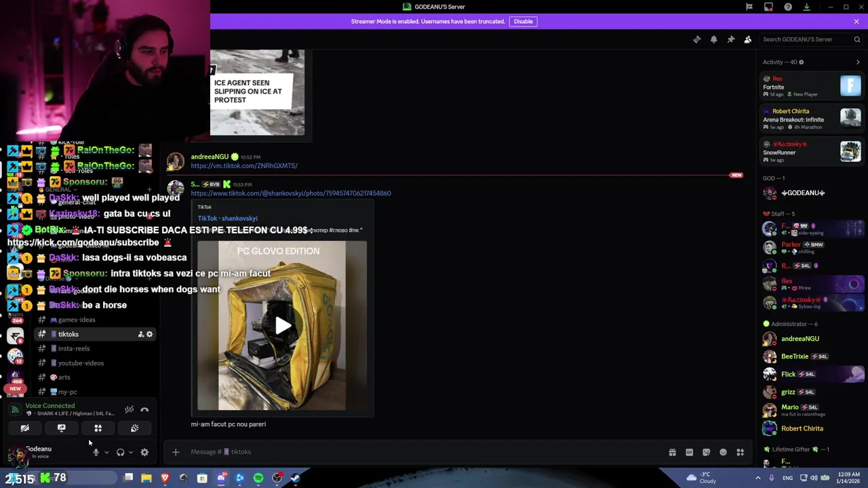Open the gift icon in message bar

tap(672, 452)
